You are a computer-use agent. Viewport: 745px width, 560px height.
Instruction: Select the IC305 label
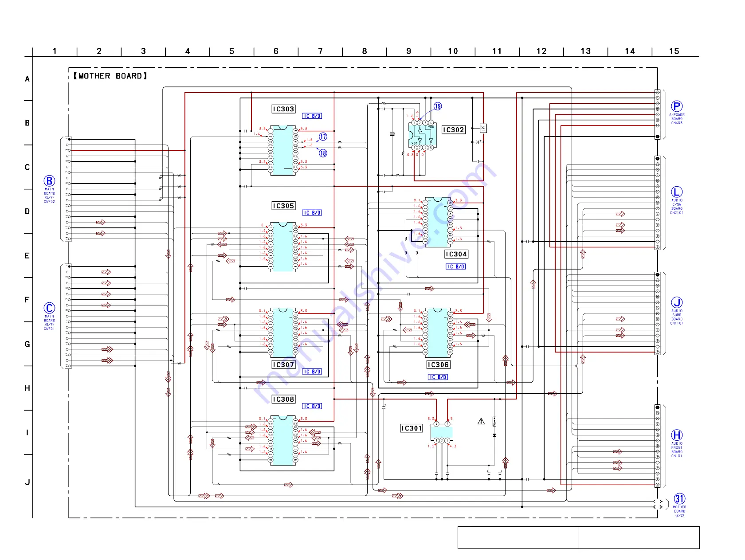(x=283, y=206)
